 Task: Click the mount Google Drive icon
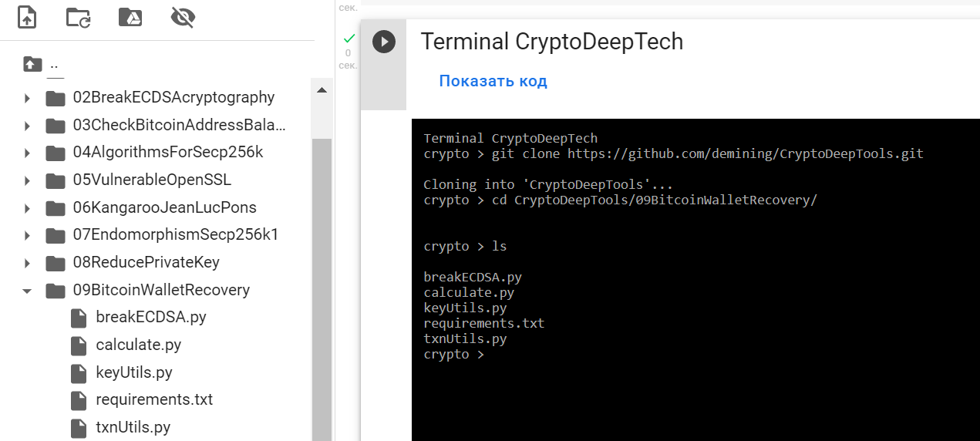click(130, 18)
